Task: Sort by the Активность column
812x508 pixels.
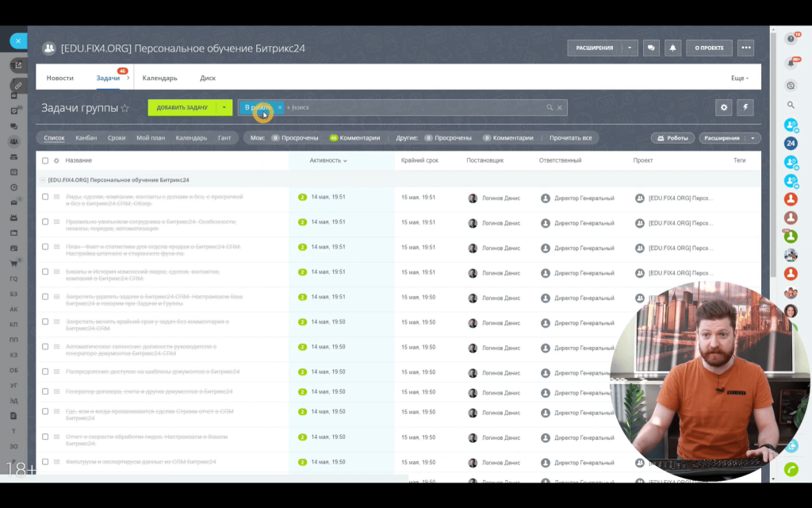Action: (328, 160)
